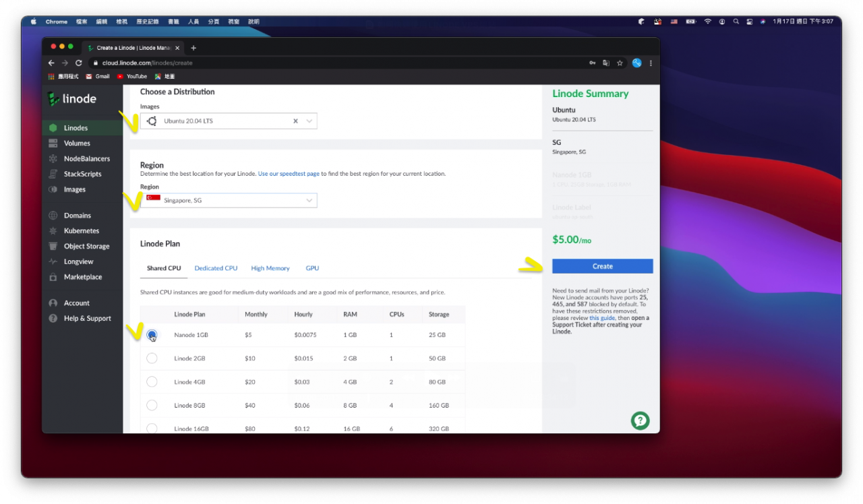This screenshot has width=863, height=504.
Task: Open the 檔案 menu in menu bar
Action: tap(82, 22)
